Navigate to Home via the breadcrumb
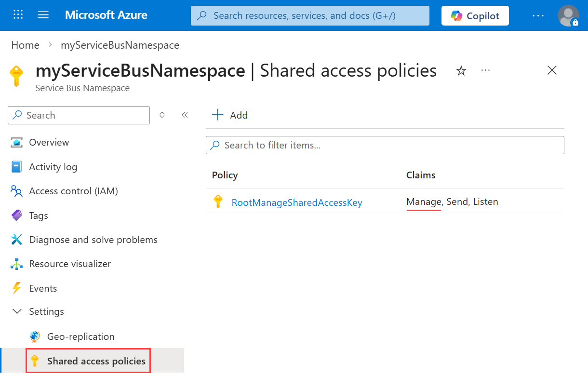This screenshot has height=376, width=588. (25, 45)
